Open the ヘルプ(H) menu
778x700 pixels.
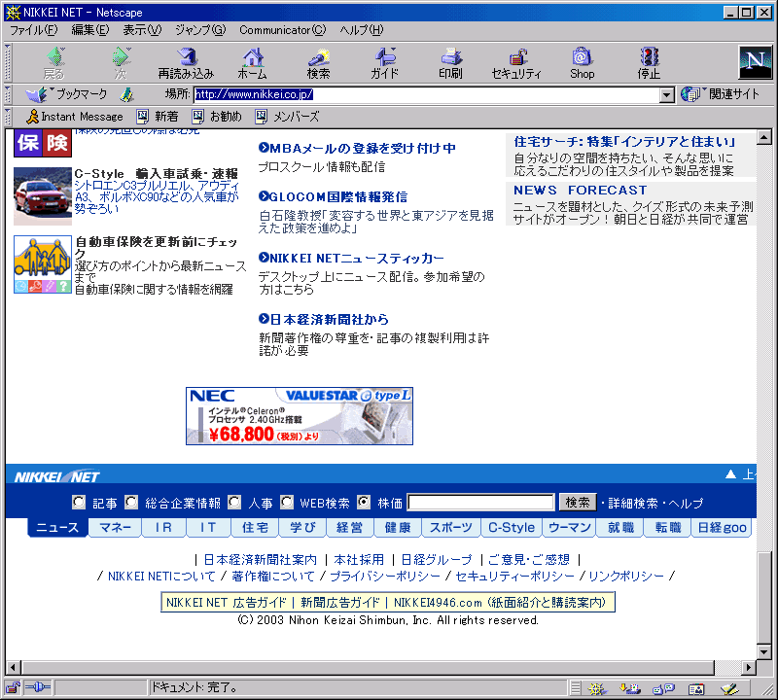(362, 30)
